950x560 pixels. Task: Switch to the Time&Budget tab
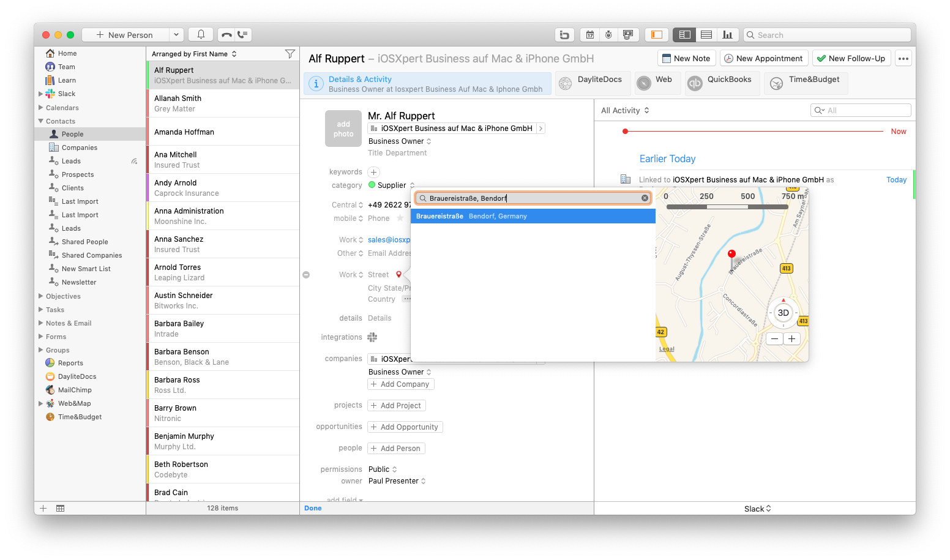coord(806,84)
